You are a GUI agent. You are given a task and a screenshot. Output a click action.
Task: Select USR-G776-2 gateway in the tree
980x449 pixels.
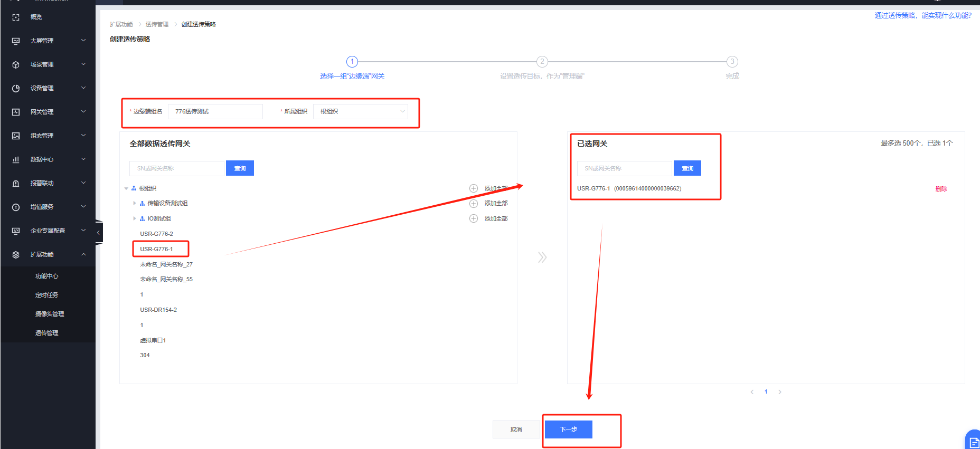[x=156, y=234]
